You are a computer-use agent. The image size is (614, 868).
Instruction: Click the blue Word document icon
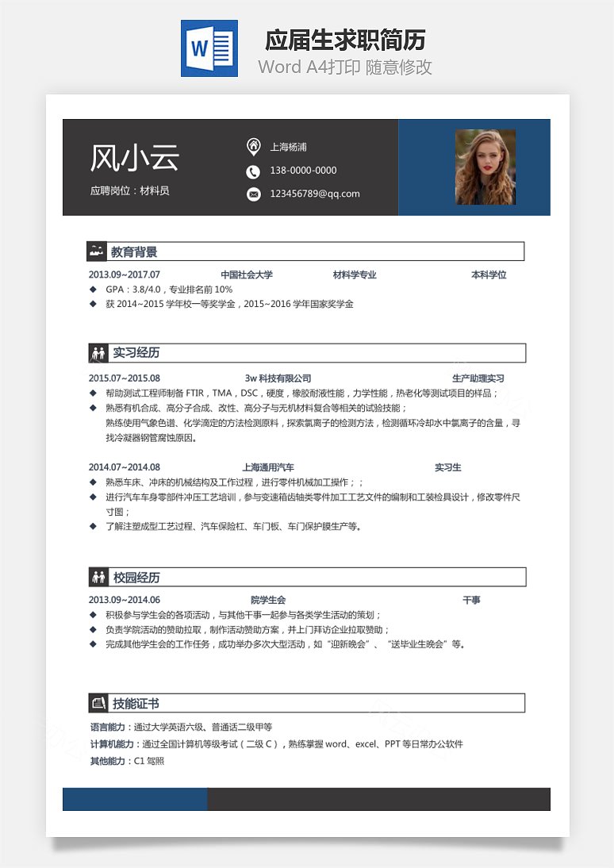(209, 48)
